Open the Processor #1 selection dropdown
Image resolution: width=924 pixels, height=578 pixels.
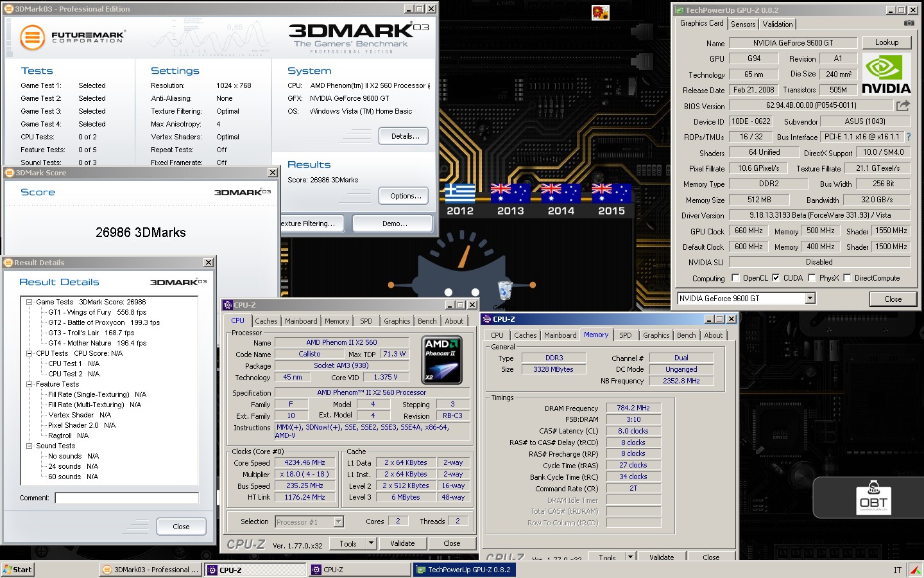click(338, 522)
